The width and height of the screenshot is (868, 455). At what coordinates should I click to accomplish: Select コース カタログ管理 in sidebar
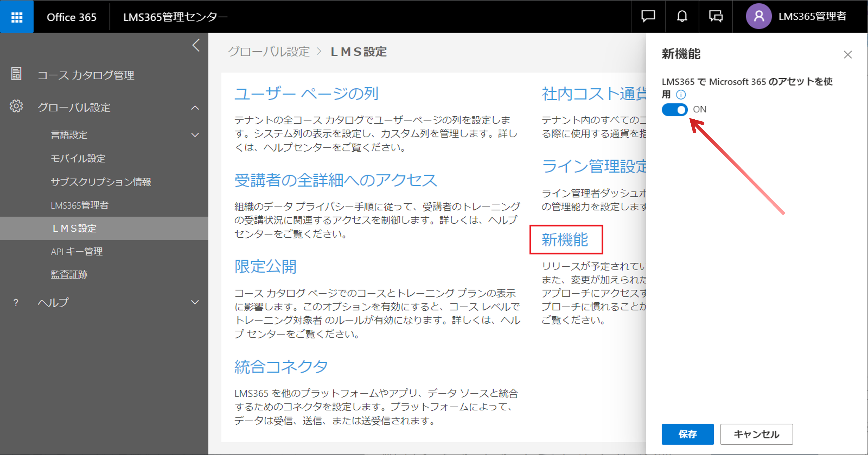[86, 75]
